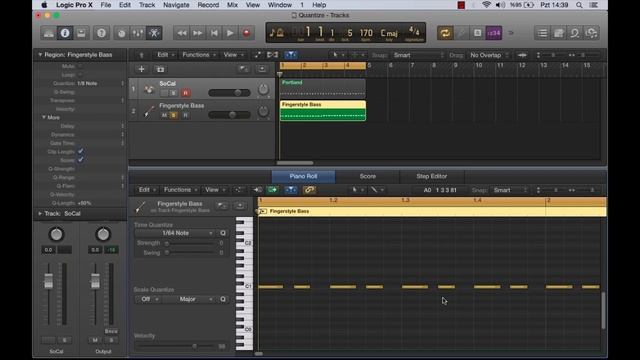640x360 pixels.
Task: Open the Quantize 1/8 Note dropdown
Action: point(100,83)
